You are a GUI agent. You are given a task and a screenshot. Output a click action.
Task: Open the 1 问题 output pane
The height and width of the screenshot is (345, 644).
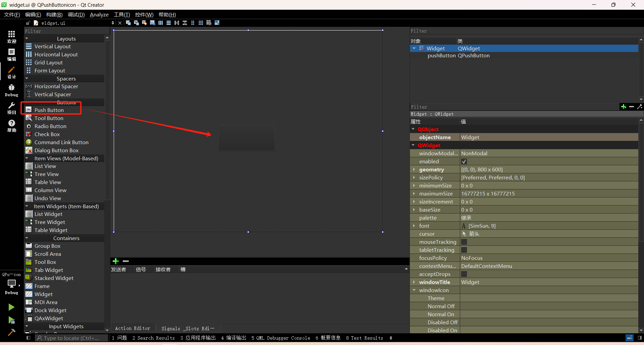point(119,338)
